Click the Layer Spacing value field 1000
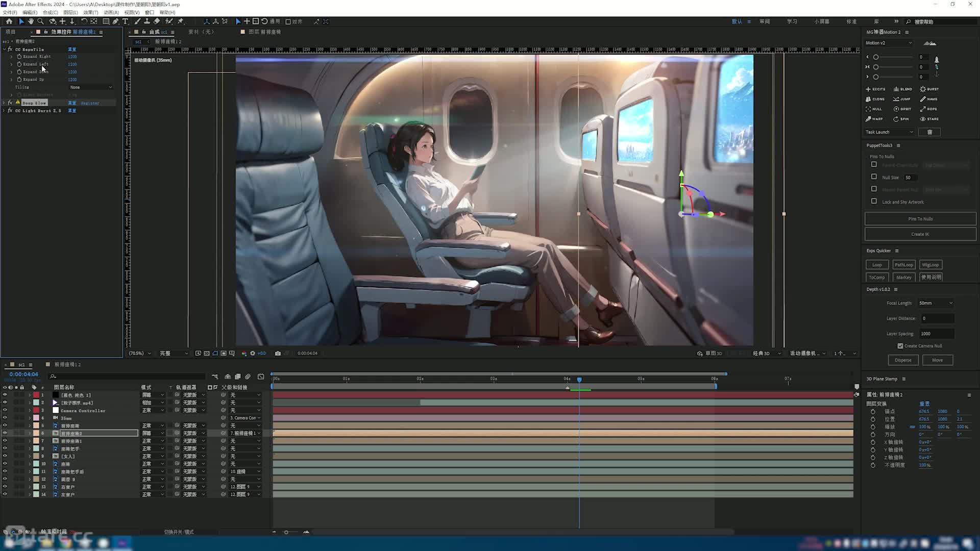The image size is (980, 551). click(x=937, y=334)
